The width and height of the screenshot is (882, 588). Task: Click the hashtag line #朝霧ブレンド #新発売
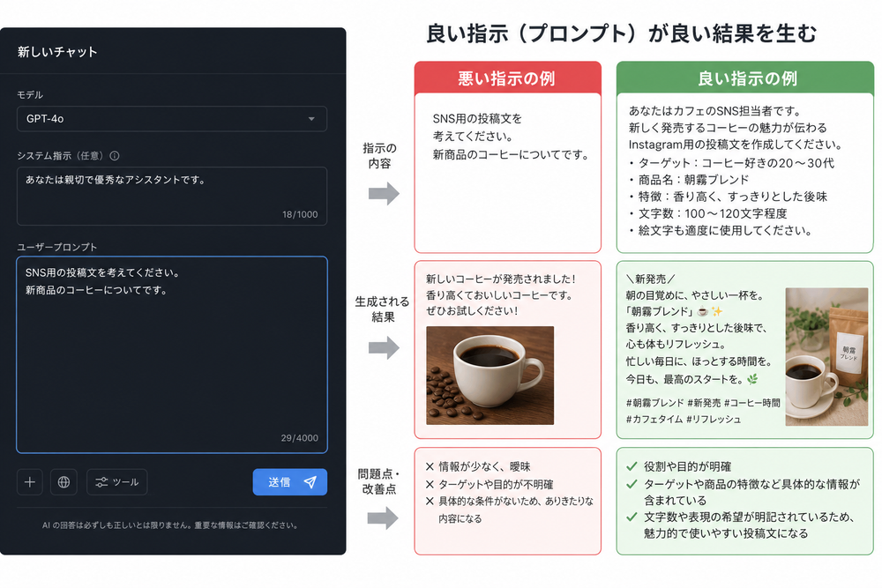coord(703,403)
